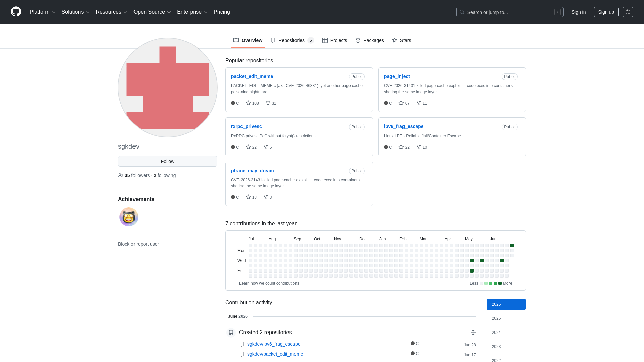Click the star count on ptrace_may_dream
The image size is (644, 362).
click(251, 197)
